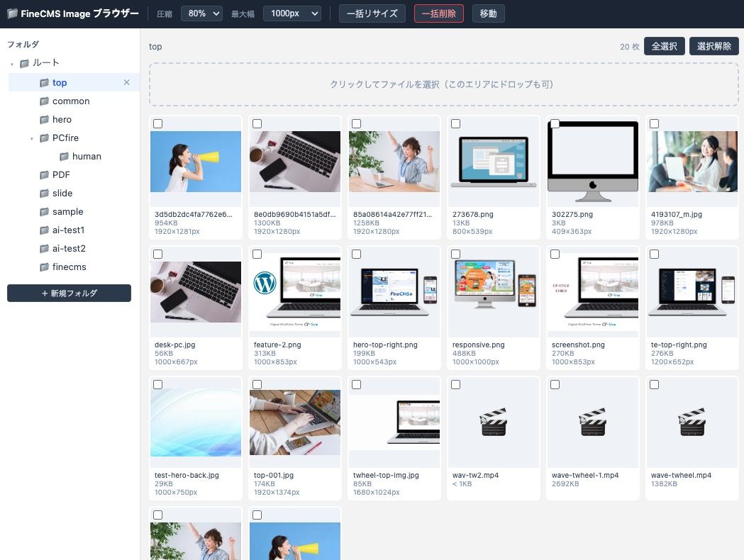Check the wav-tw2.mp4 checkbox
Screen dimensions: 744x560
click(x=455, y=384)
